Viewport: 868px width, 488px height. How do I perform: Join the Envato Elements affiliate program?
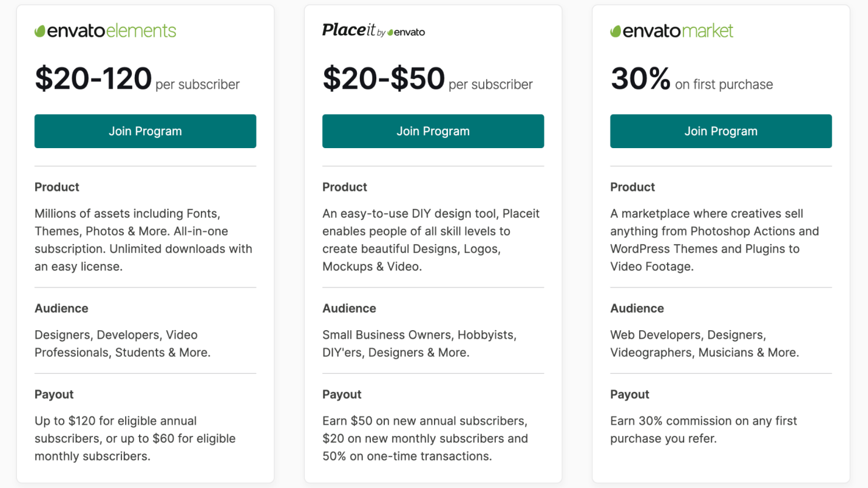coord(145,131)
